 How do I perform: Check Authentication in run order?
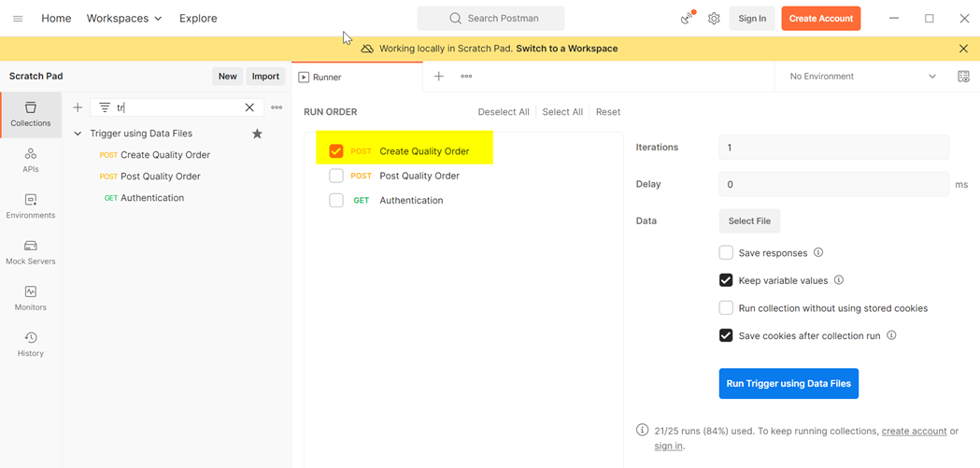coord(336,201)
